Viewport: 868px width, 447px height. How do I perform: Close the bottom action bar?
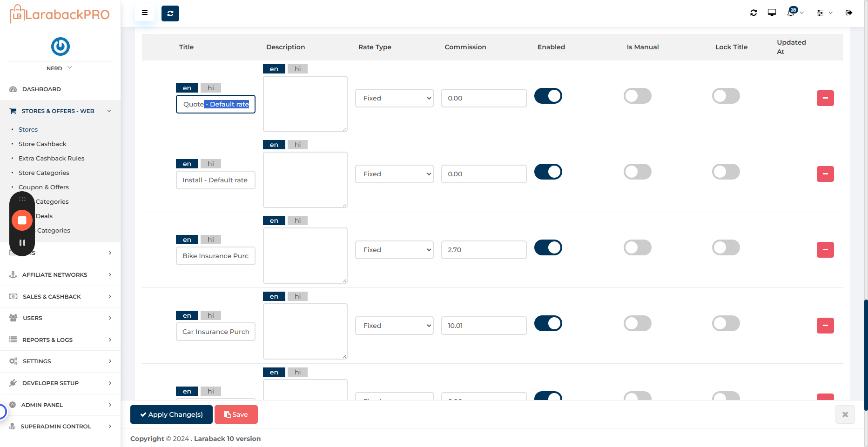click(x=845, y=414)
